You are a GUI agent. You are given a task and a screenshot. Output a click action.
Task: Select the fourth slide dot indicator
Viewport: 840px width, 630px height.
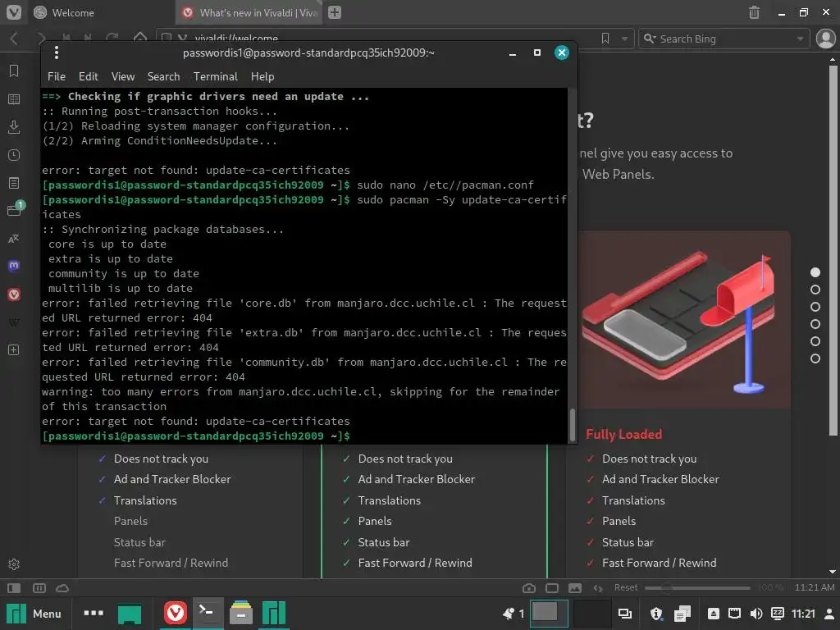815,324
